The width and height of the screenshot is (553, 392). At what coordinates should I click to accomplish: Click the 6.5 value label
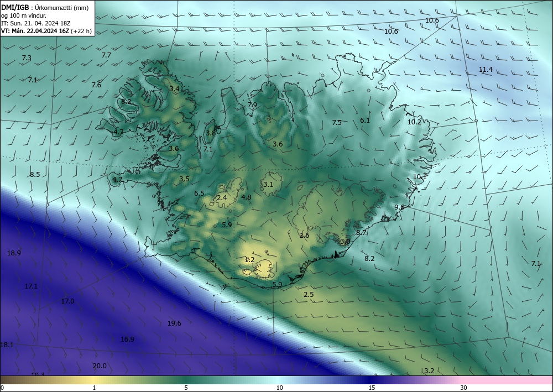[x=199, y=193]
